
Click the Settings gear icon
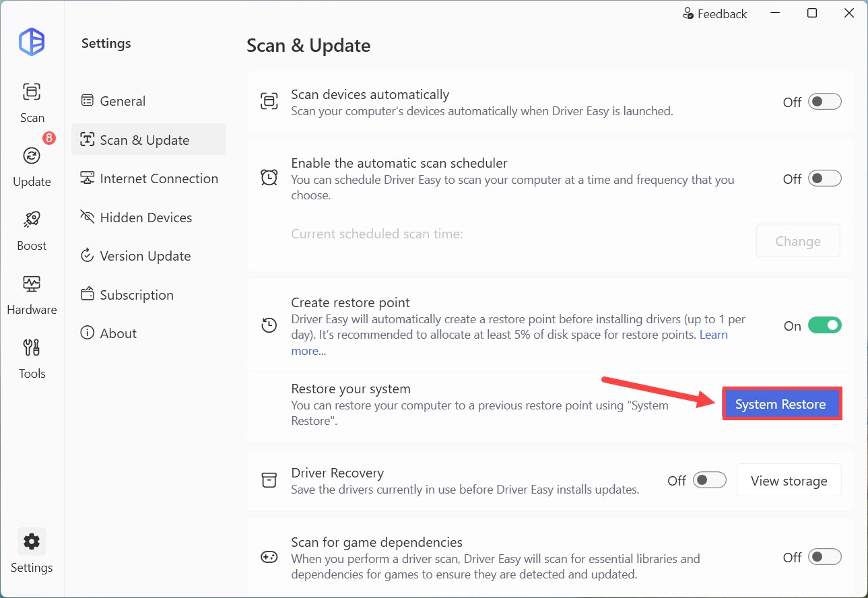(32, 541)
